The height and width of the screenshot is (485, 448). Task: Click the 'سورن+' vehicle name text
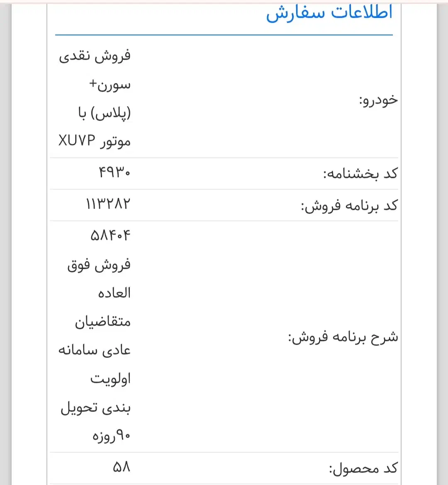(x=110, y=85)
